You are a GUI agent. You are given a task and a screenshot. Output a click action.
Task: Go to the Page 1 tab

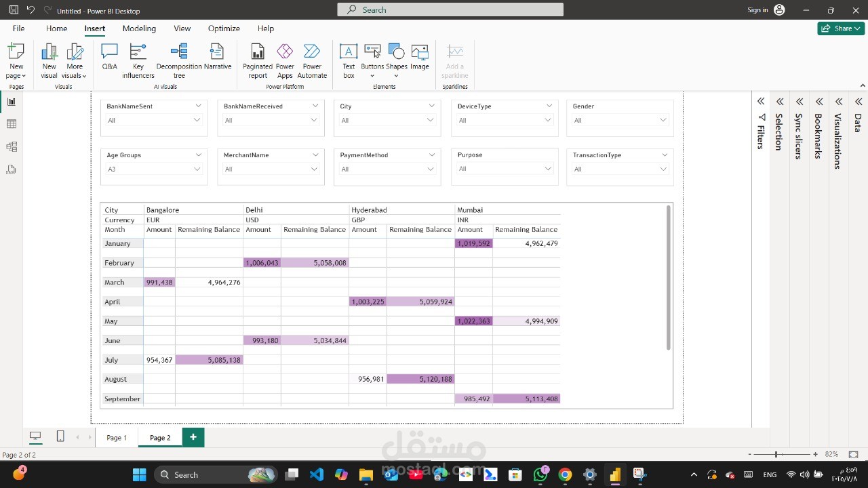pos(117,437)
